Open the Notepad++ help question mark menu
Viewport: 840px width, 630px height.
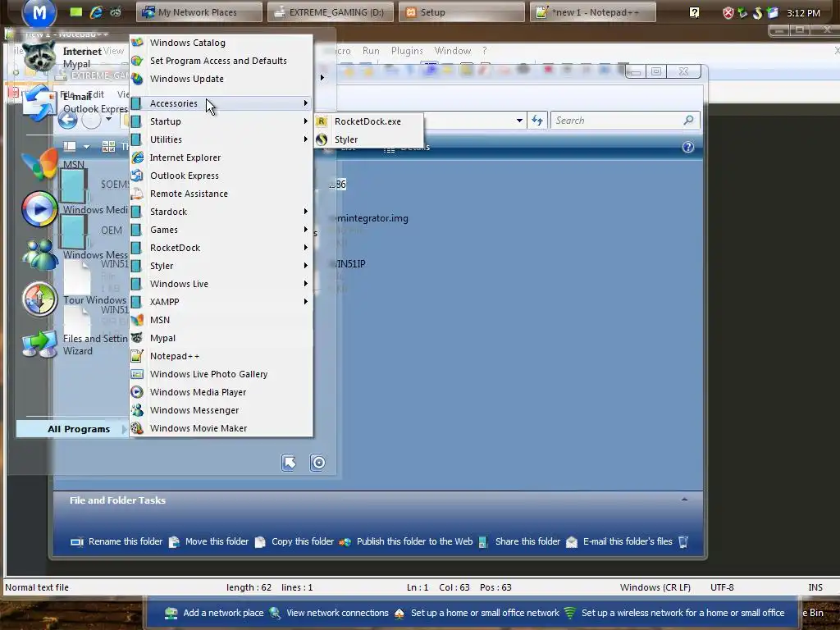click(484, 51)
